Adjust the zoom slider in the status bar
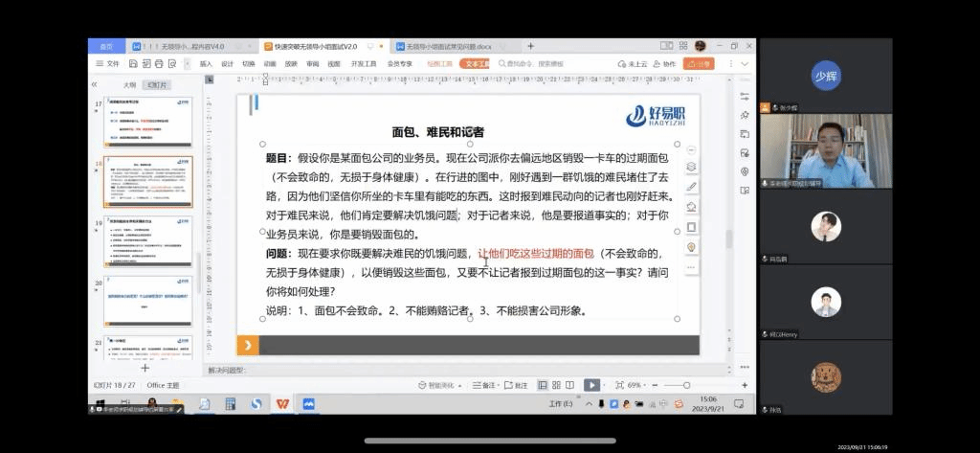 (687, 385)
